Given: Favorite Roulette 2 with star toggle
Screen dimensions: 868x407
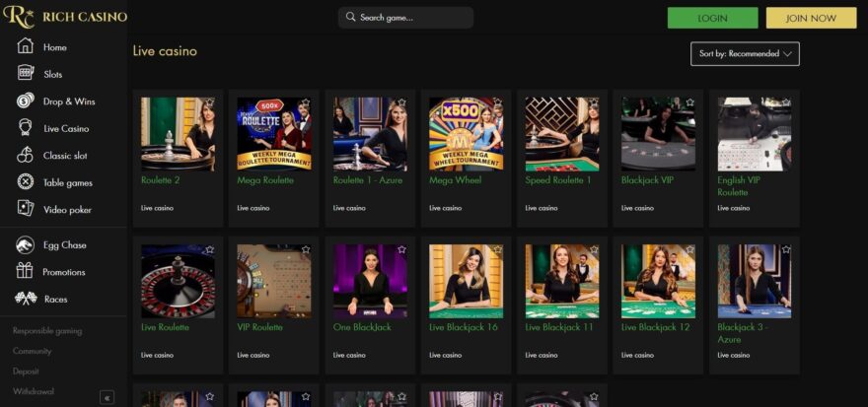Looking at the screenshot, I should [209, 102].
